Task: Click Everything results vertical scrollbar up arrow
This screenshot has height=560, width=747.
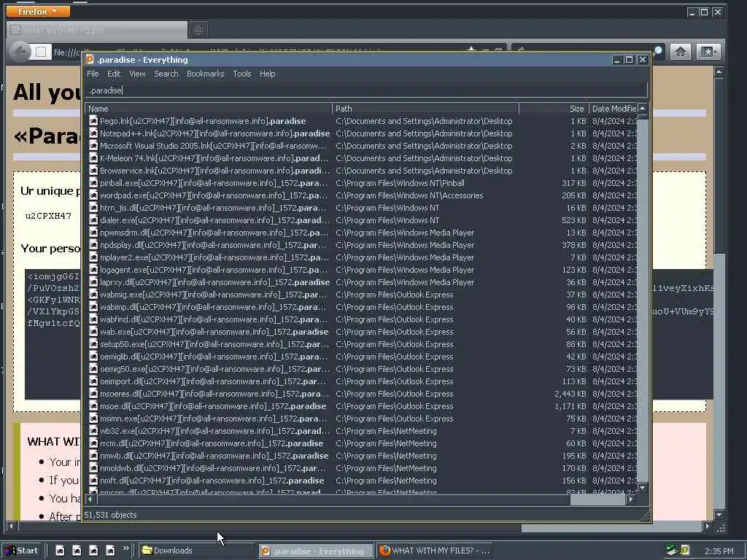Action: point(642,109)
